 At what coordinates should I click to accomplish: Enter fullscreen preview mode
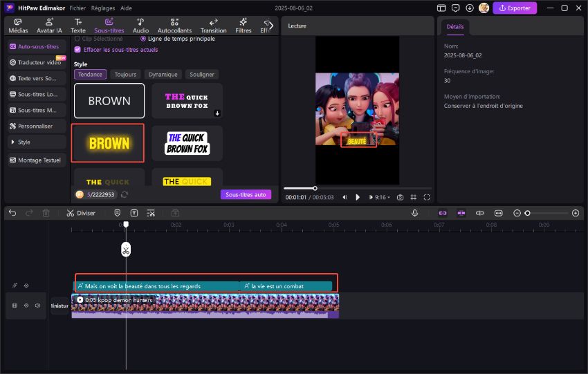pos(427,197)
